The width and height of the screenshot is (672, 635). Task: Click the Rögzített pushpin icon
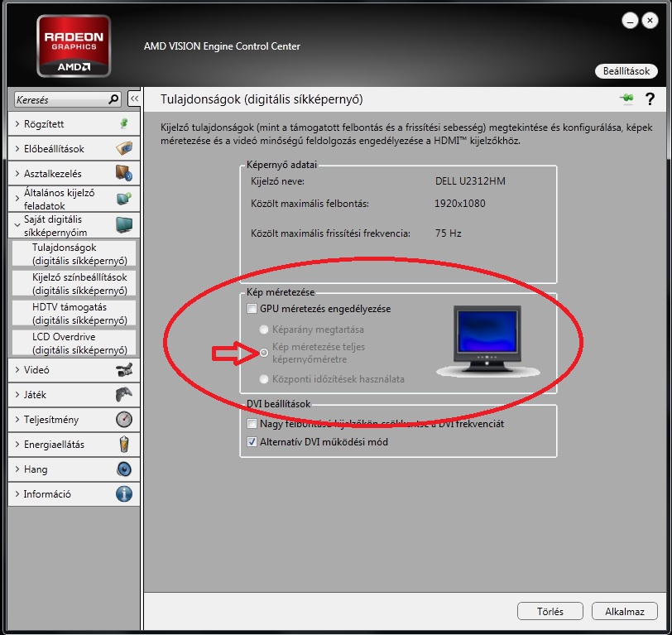124,124
